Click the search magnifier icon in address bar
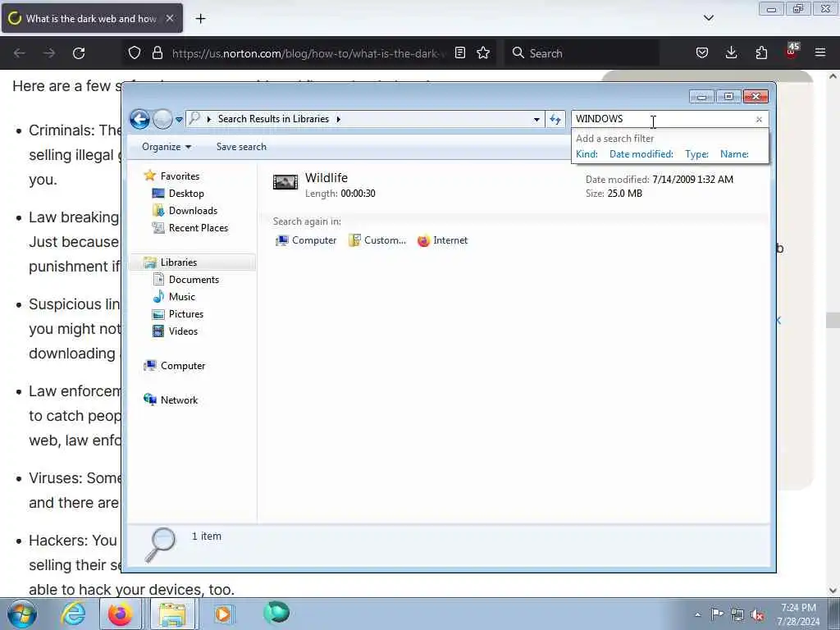840x630 pixels. pyautogui.click(x=194, y=118)
